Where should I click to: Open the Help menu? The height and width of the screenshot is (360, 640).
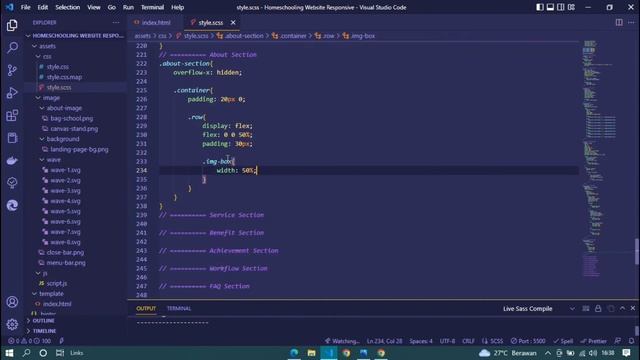(177, 7)
